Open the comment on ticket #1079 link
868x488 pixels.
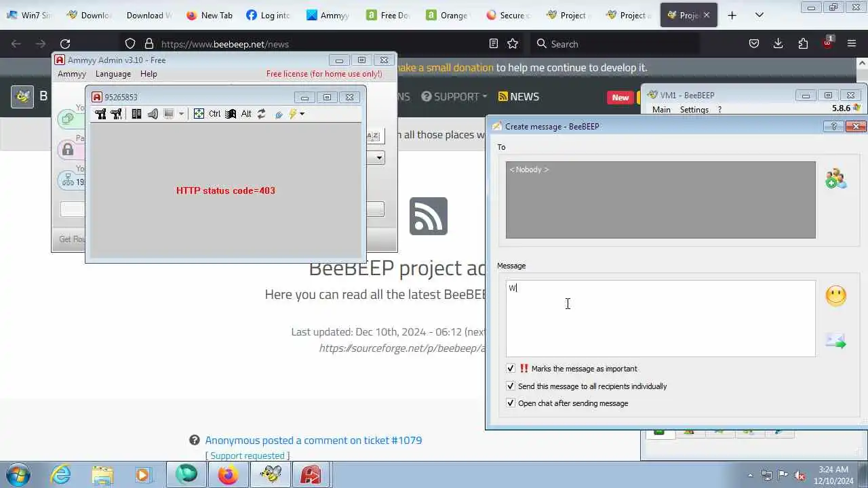313,441
